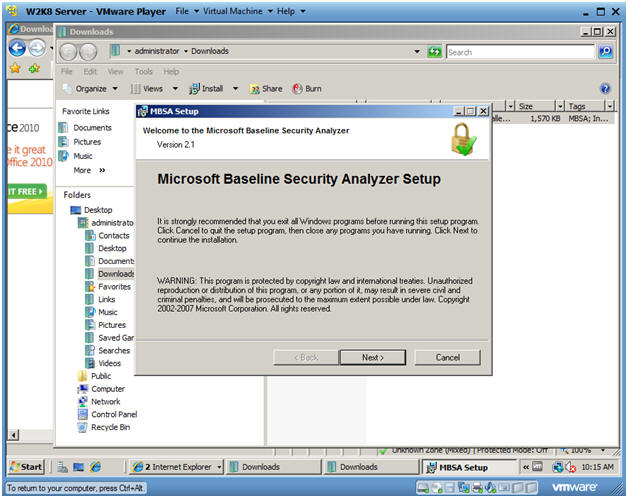The height and width of the screenshot is (498, 628).
Task: Switch to first Downloads taskbar button
Action: click(274, 467)
